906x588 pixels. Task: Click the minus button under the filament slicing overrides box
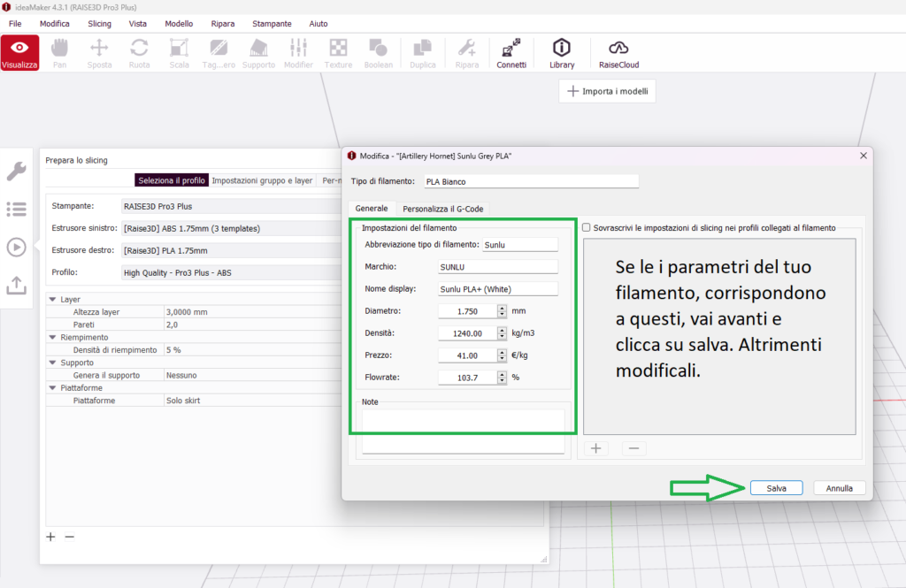coord(633,448)
